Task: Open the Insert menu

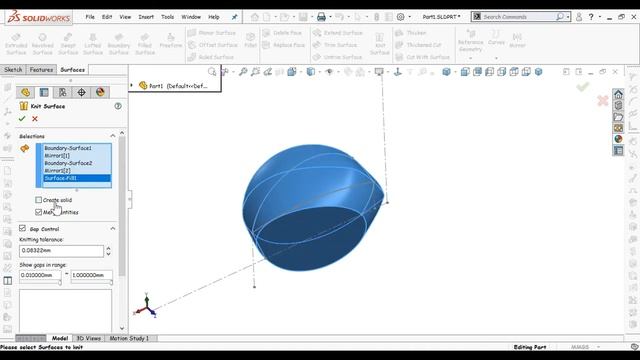Action: (x=146, y=17)
